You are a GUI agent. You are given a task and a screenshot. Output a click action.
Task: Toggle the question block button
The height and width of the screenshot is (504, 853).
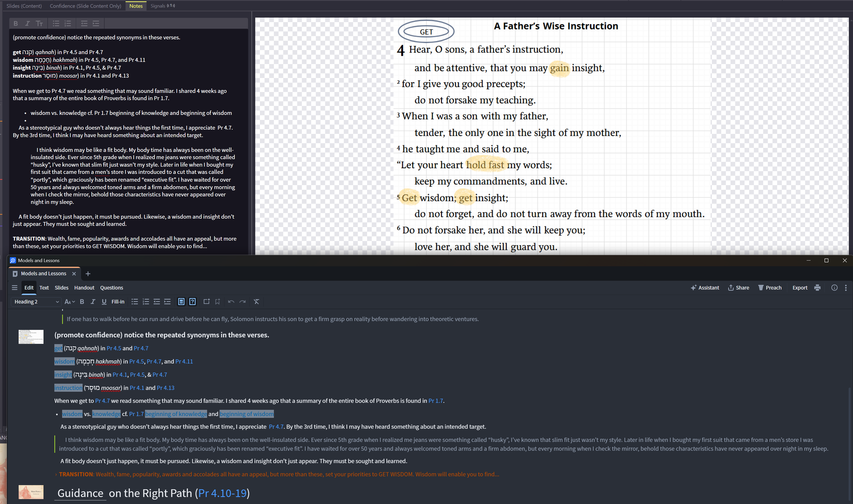pyautogui.click(x=192, y=302)
